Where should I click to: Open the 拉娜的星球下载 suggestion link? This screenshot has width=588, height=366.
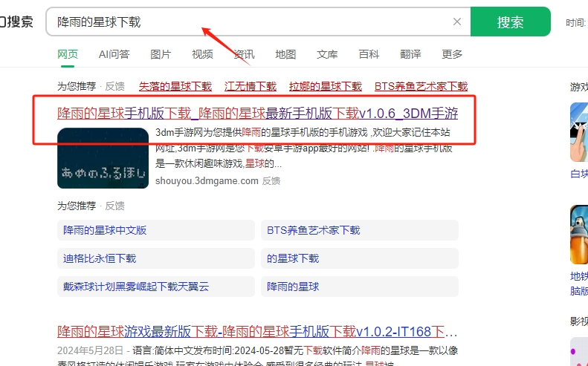tap(326, 87)
